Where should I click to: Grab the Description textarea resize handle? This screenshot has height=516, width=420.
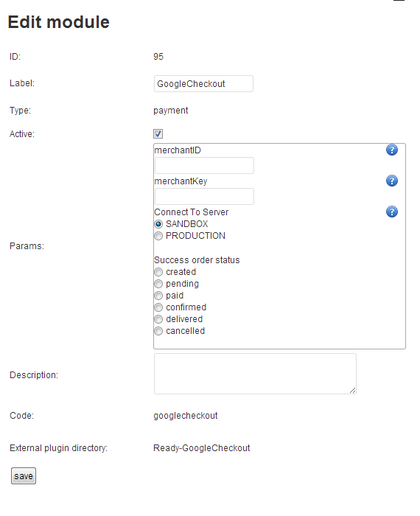point(352,390)
